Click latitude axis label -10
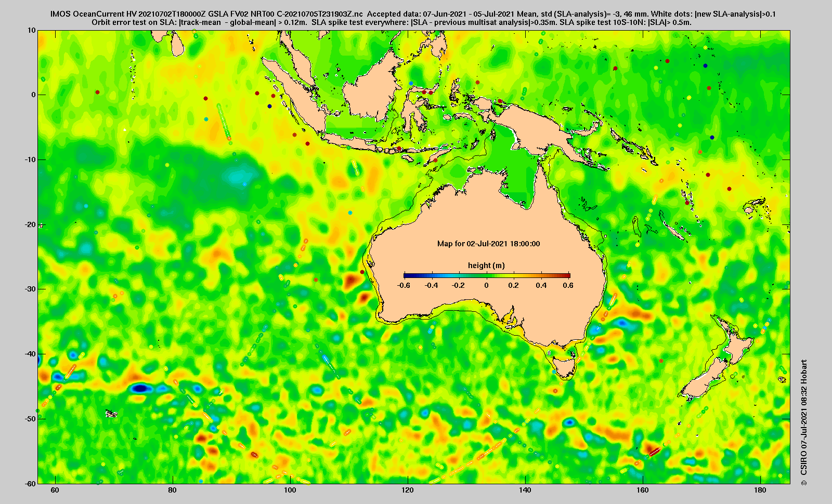832x504 pixels. (30, 160)
